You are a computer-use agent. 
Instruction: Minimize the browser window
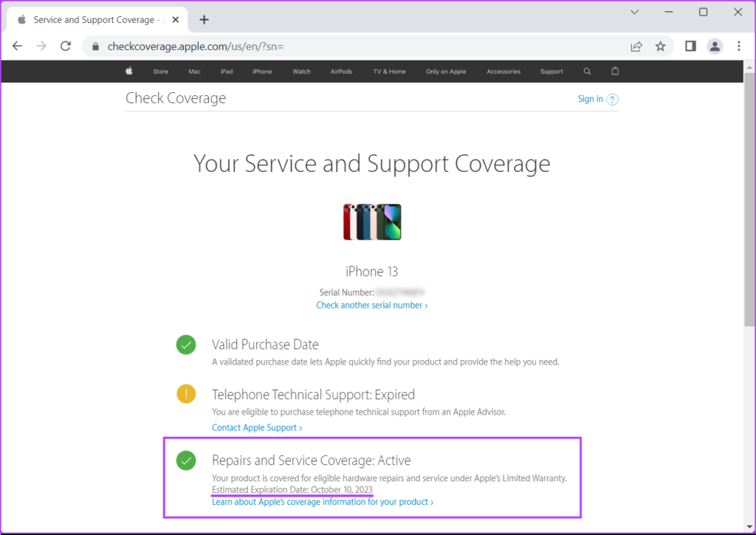click(x=668, y=12)
